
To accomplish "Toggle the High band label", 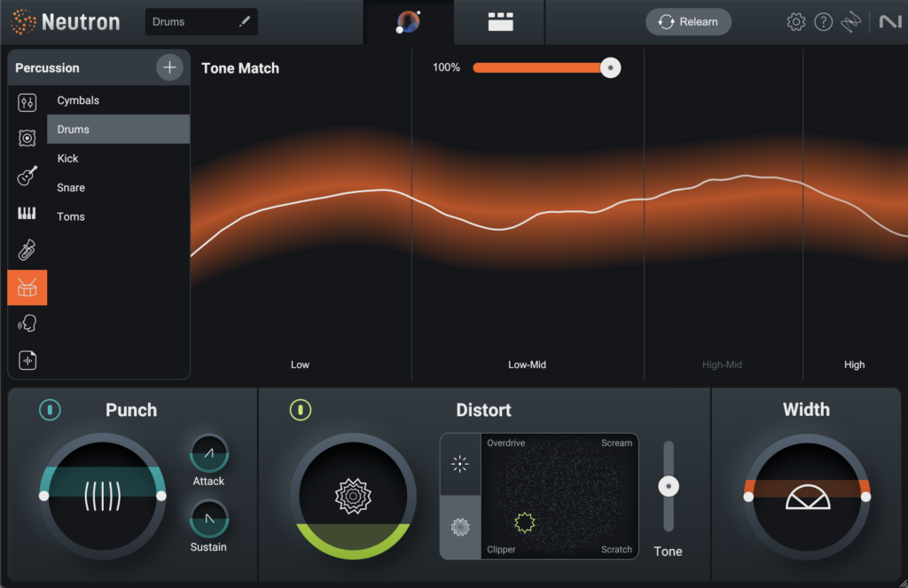I will pyautogui.click(x=854, y=365).
